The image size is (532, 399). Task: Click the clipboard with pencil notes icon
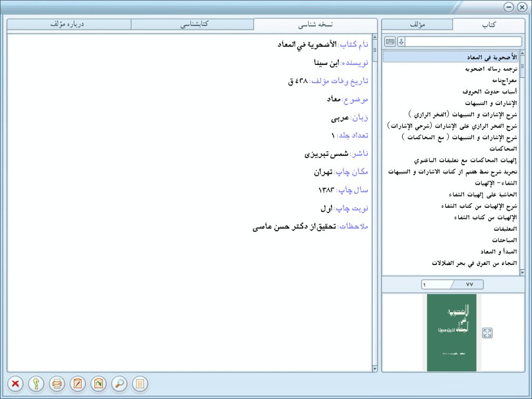point(78,384)
